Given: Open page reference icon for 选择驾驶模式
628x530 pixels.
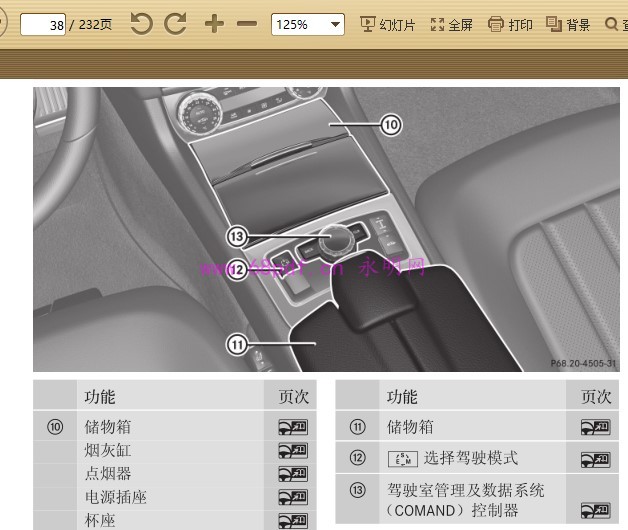Looking at the screenshot, I should 595,459.
